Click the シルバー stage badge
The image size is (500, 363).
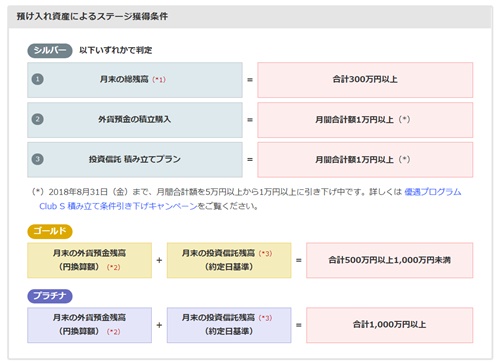pyautogui.click(x=50, y=51)
